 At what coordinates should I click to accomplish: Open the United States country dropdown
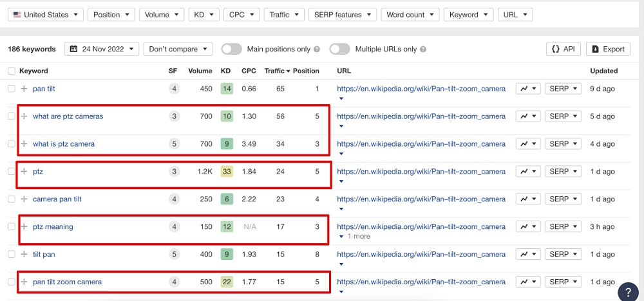tap(46, 15)
